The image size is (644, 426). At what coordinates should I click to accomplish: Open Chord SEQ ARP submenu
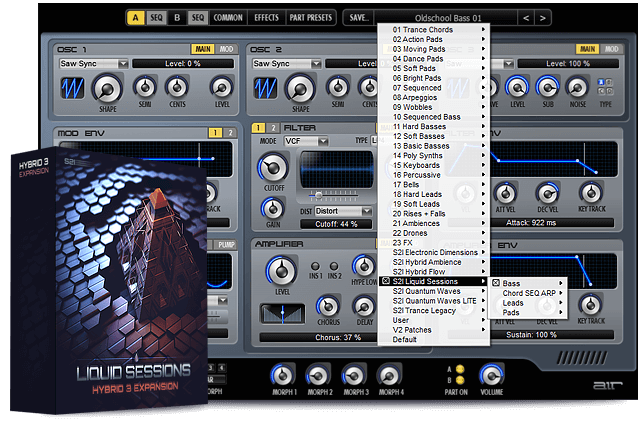point(527,293)
